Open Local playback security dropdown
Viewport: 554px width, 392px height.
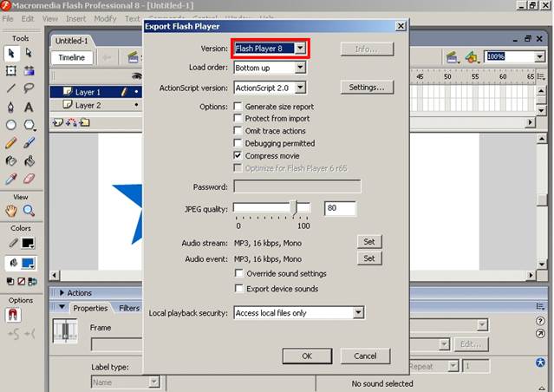358,312
